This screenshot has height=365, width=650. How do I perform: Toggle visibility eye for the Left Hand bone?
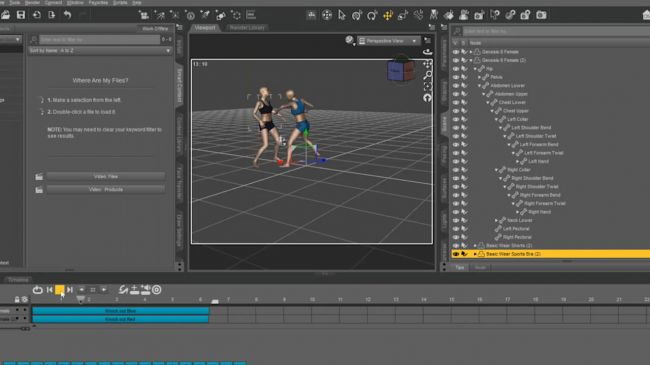point(456,161)
